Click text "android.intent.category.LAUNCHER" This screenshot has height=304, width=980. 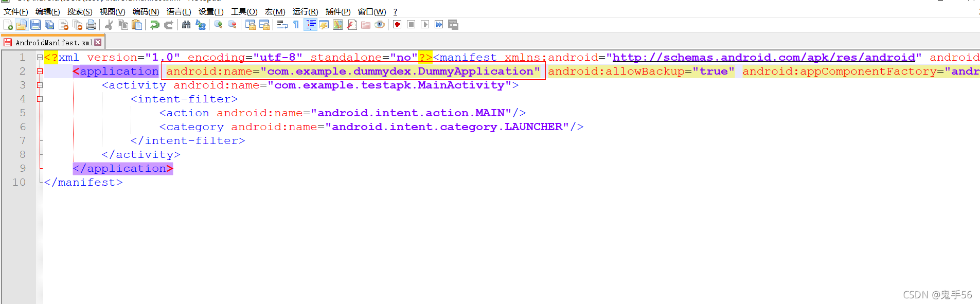pos(447,127)
